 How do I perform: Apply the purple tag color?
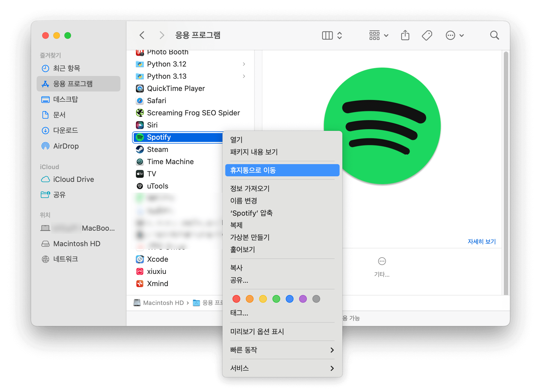303,299
